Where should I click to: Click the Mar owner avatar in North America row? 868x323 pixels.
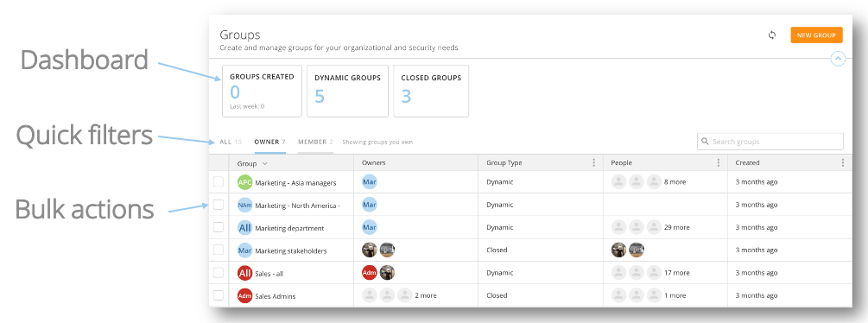point(370,205)
